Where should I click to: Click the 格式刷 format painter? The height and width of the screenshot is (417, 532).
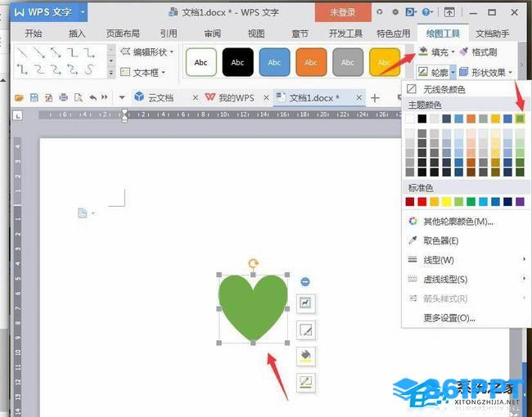(478, 52)
